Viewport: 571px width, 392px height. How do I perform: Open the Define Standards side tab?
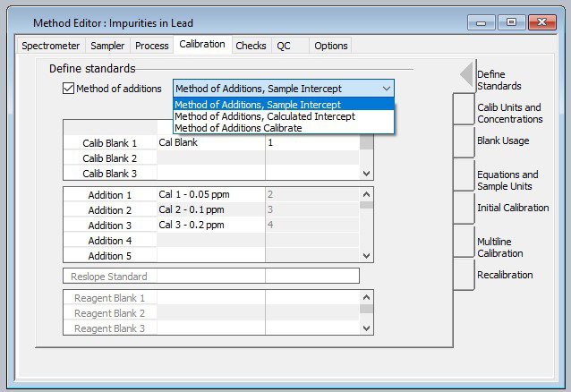[499, 81]
